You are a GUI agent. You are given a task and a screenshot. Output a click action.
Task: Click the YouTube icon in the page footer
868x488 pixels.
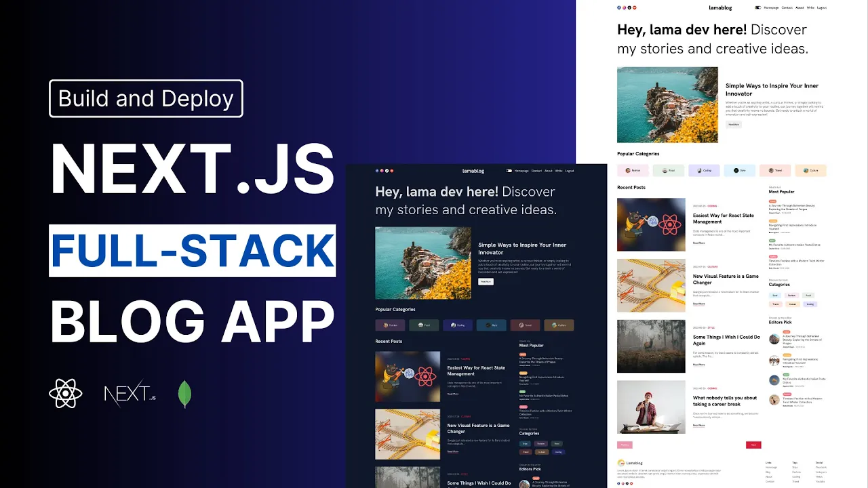click(x=631, y=483)
